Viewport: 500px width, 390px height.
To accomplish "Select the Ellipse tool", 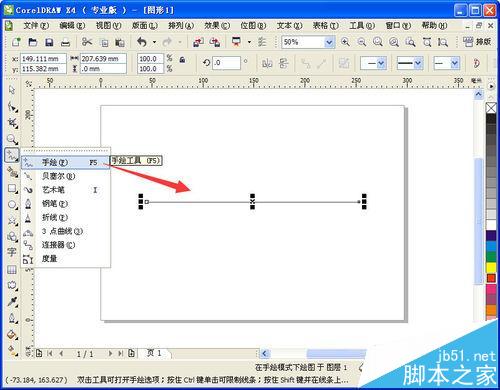I will tap(12, 204).
